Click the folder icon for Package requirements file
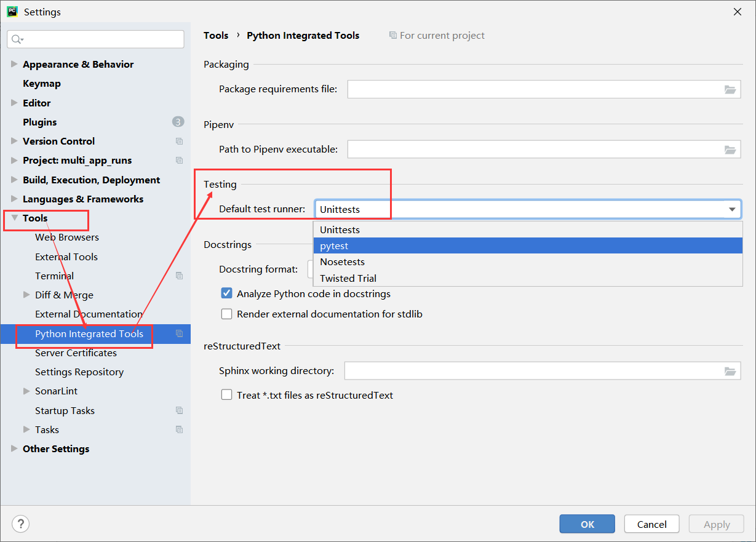 point(730,89)
